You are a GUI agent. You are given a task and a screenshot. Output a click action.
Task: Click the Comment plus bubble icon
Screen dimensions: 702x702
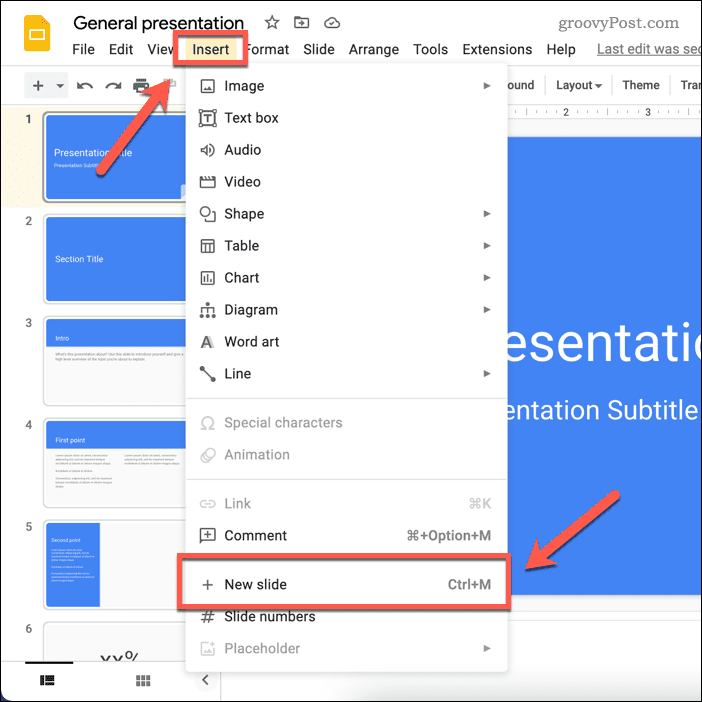click(207, 535)
